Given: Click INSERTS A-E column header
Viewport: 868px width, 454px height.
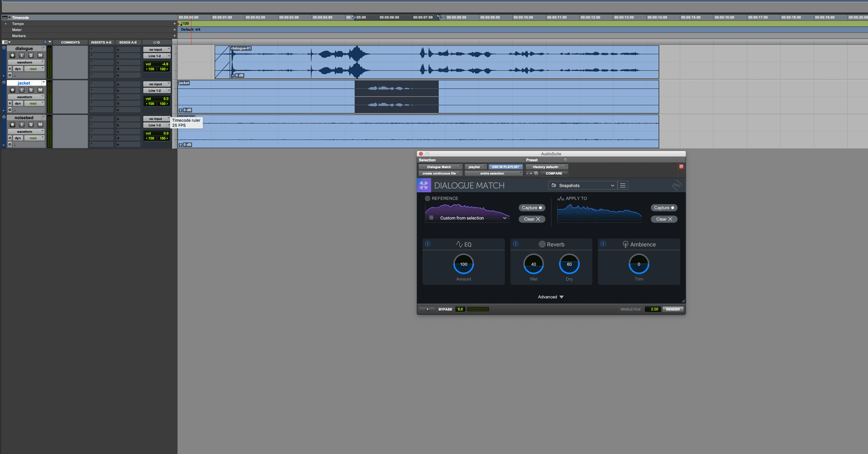Looking at the screenshot, I should click(x=101, y=42).
